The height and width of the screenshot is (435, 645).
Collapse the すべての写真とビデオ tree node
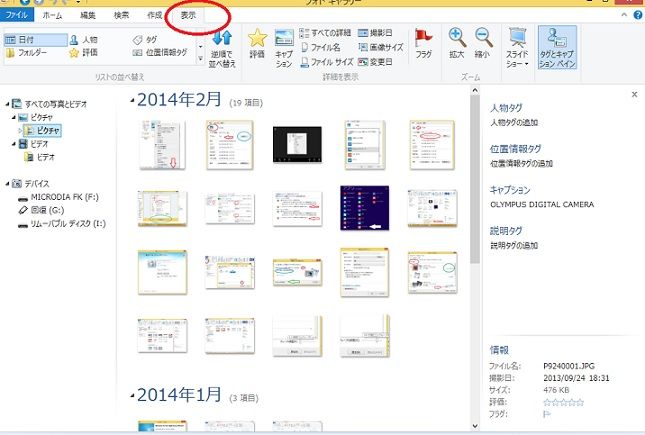7,104
